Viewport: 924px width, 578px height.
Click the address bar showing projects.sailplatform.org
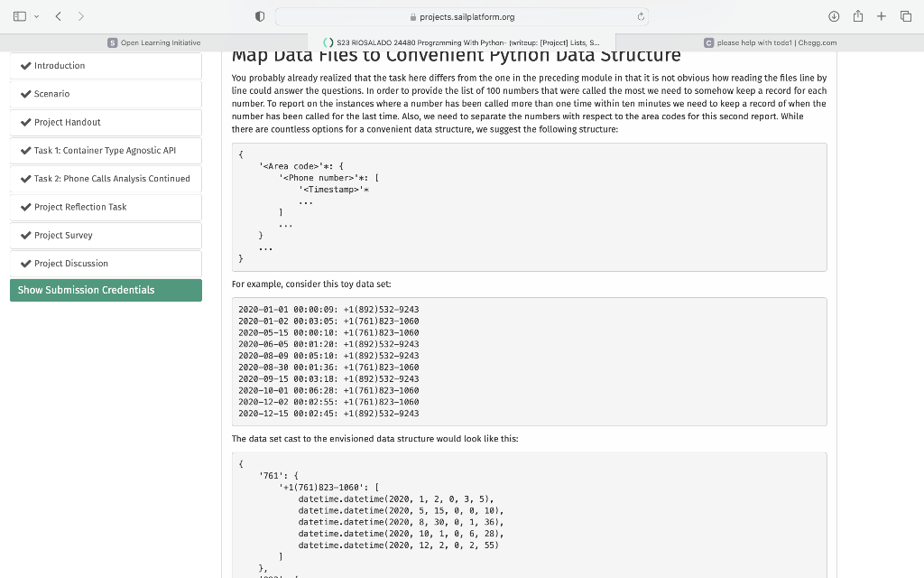tap(462, 16)
